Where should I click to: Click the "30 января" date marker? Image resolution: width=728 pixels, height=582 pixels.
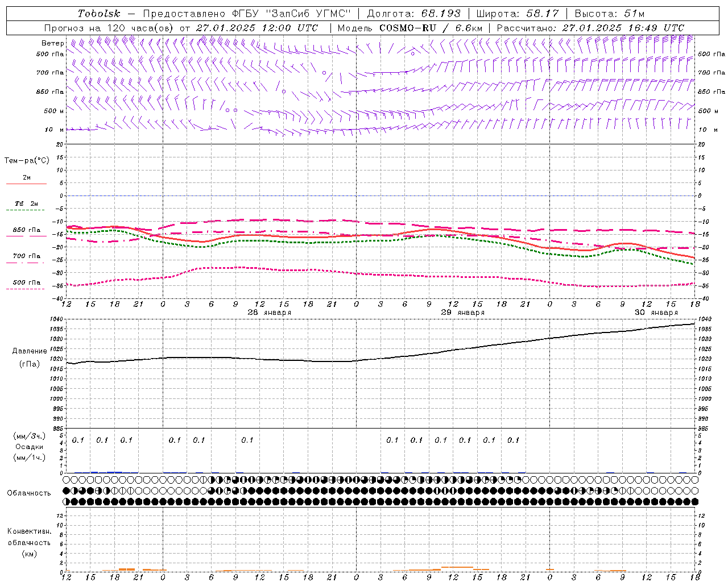point(656,313)
